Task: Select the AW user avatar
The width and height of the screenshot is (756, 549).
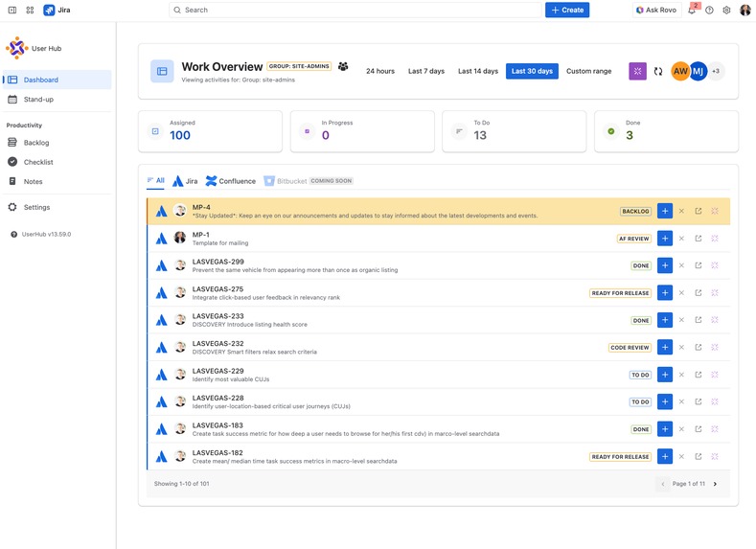Action: coord(679,71)
